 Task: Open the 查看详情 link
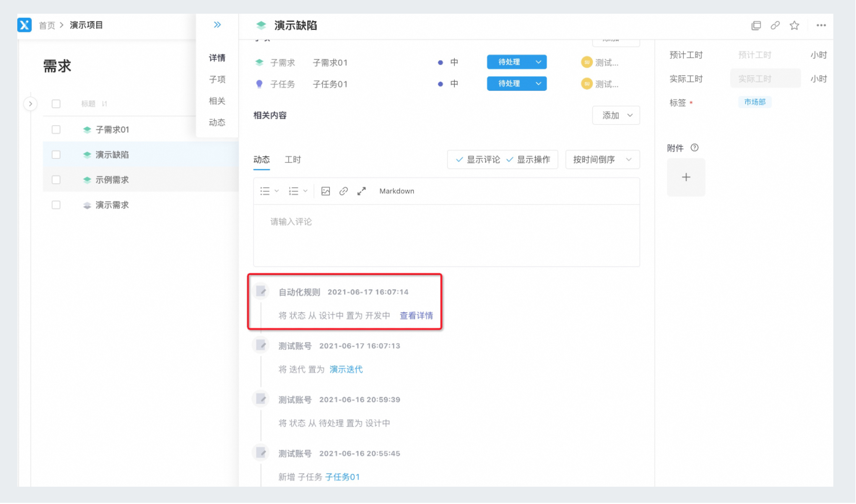pos(416,316)
